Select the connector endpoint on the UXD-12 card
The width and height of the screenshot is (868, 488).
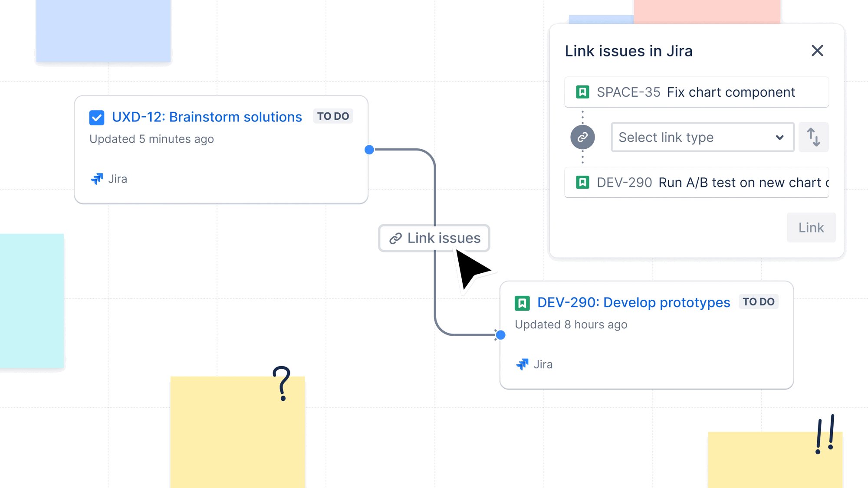369,150
